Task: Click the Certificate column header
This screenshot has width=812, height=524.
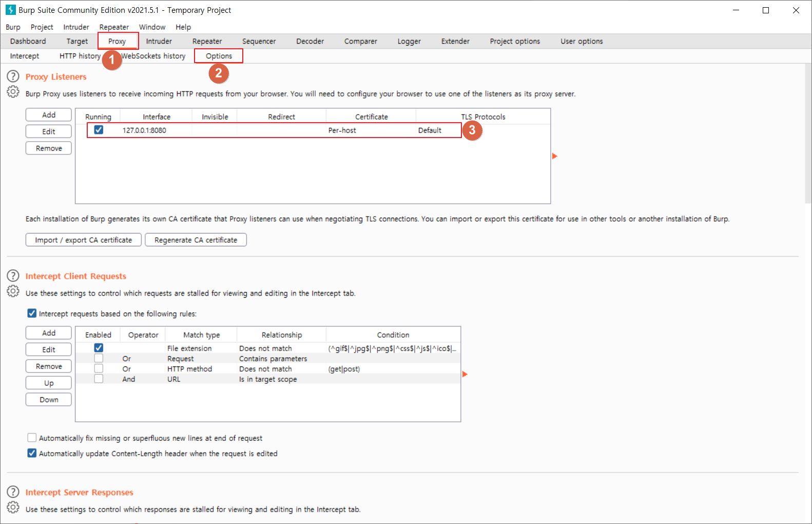Action: 371,117
